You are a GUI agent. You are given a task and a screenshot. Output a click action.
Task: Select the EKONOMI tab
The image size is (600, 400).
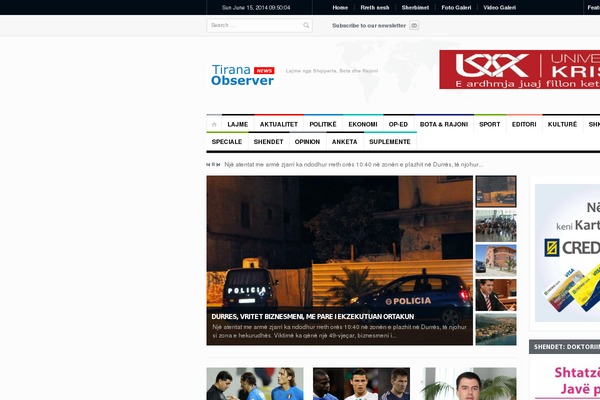(363, 124)
